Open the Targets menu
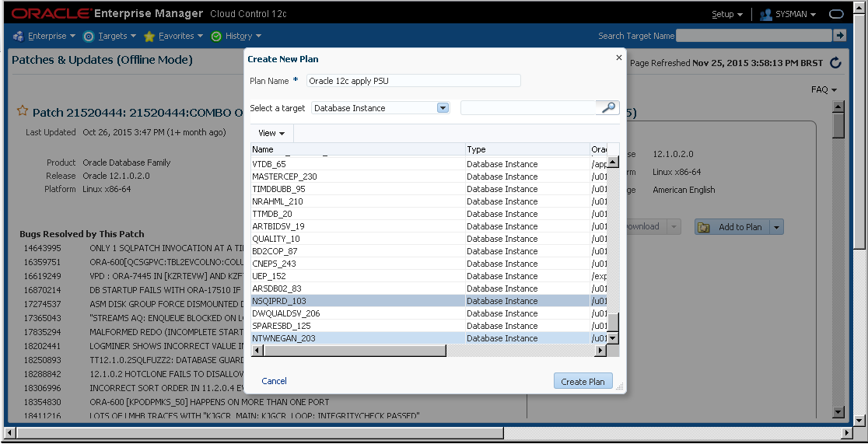Viewport: 868px width, 444px height. pos(117,36)
